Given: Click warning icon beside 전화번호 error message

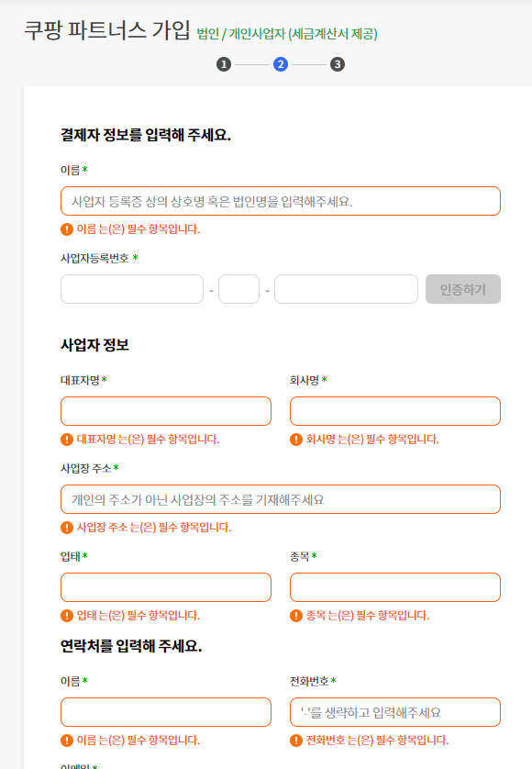Looking at the screenshot, I should click(x=296, y=741).
